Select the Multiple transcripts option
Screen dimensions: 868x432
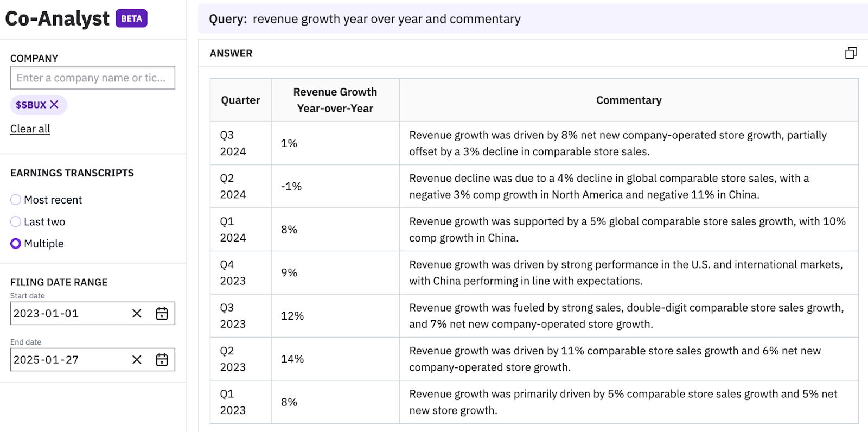pyautogui.click(x=16, y=244)
